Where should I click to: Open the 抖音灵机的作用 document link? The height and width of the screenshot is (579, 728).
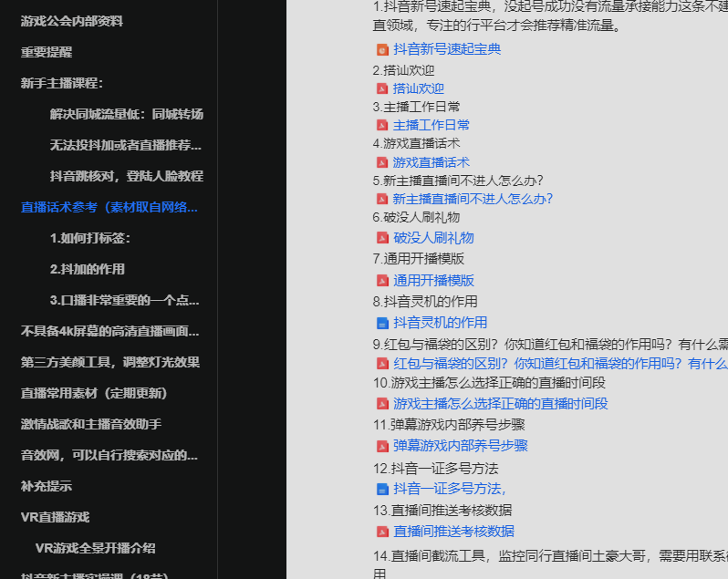440,323
